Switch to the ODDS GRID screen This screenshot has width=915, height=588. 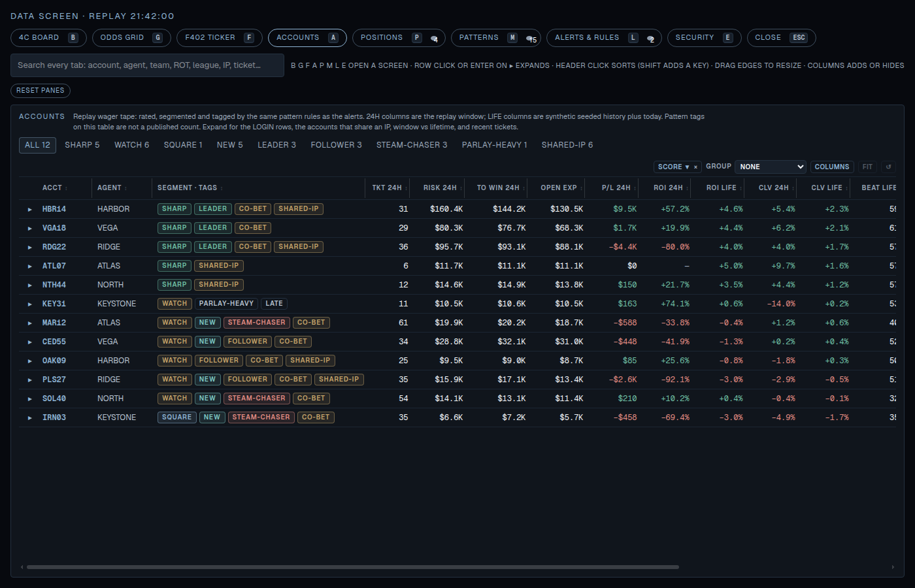click(131, 38)
